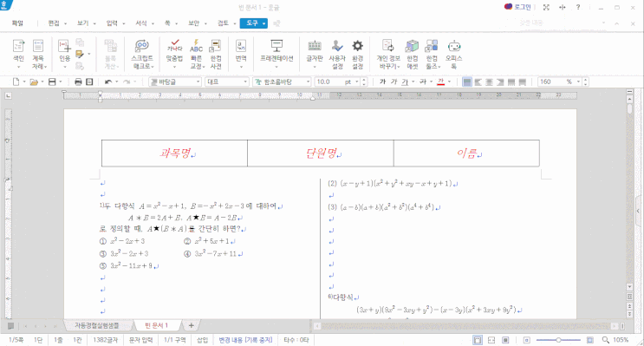Open print preview icon
Screen dimensions: 644x346
click(x=89, y=82)
